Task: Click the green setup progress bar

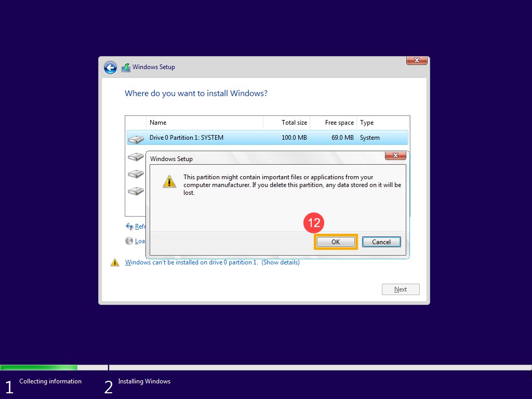Action: point(39,367)
